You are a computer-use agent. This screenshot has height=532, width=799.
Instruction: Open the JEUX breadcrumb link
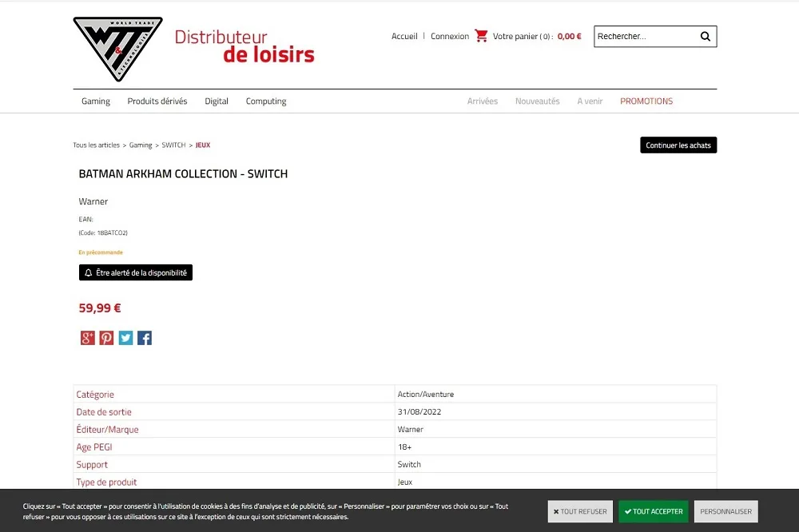click(x=203, y=145)
